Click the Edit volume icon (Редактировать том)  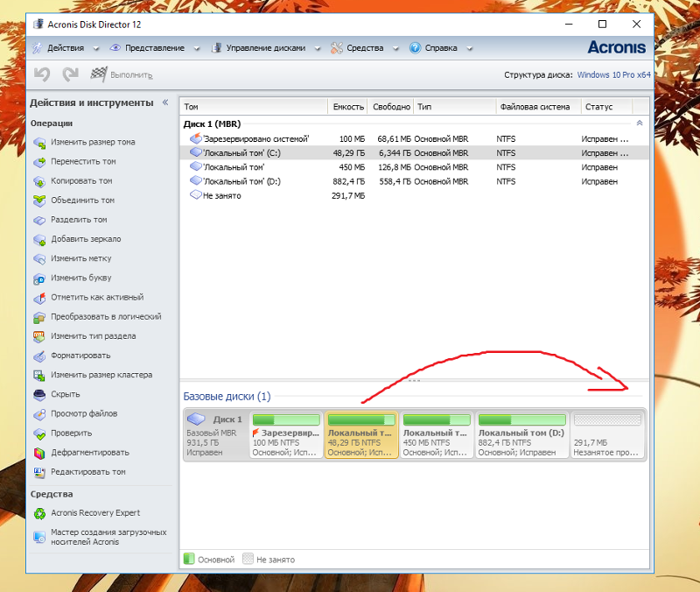coord(39,473)
